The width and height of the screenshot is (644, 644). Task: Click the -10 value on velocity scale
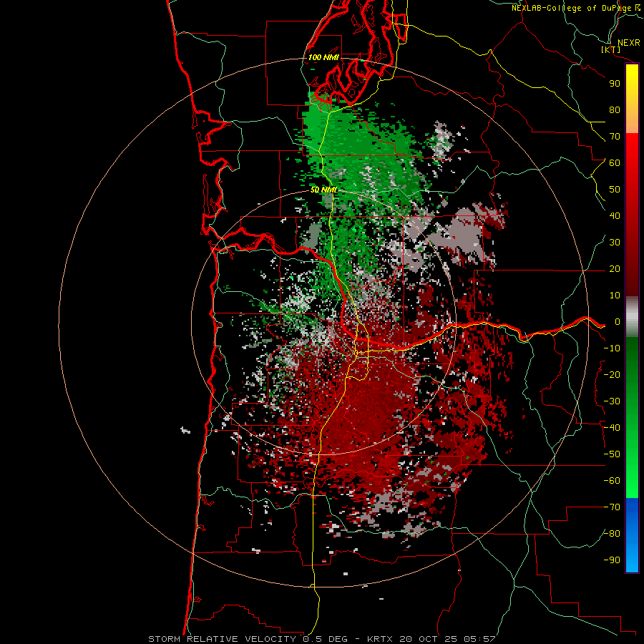coord(612,348)
